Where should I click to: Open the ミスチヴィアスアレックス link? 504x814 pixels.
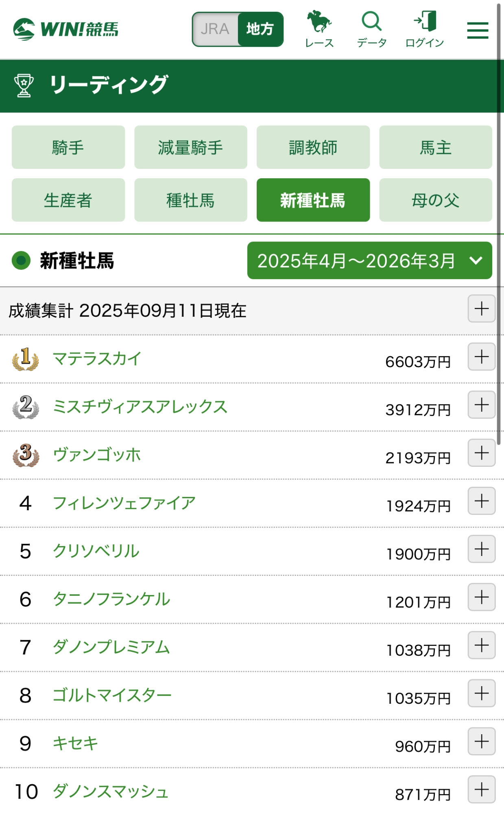coord(140,407)
